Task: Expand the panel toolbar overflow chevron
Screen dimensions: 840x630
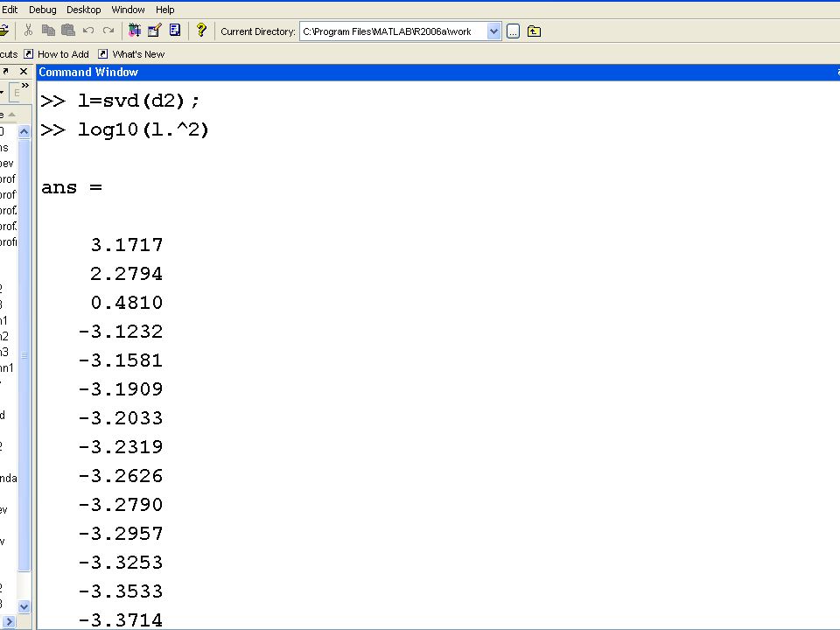Action: click(25, 86)
